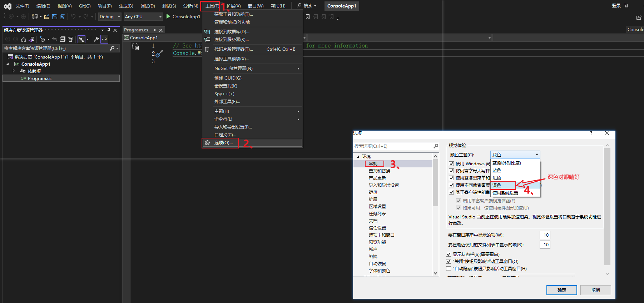644x303 pixels.
Task: Select 浅色 theme in dropdown list
Action: 515,178
